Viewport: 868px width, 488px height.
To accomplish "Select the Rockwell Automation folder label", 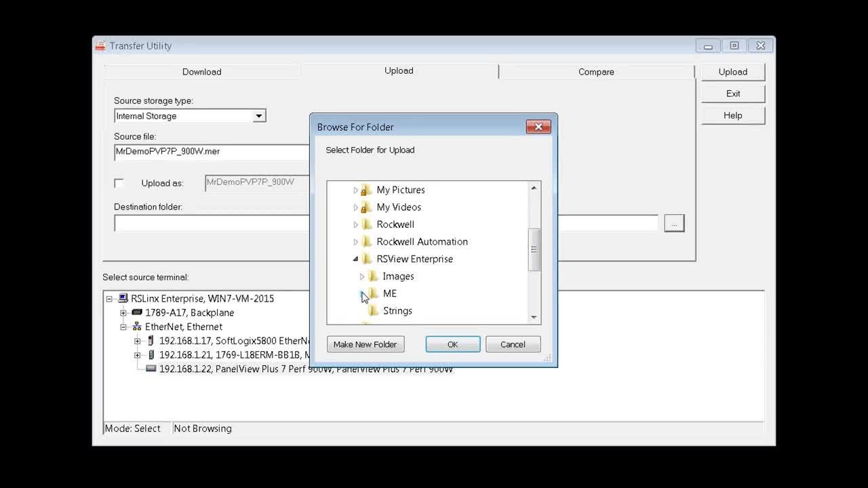I will tap(422, 242).
